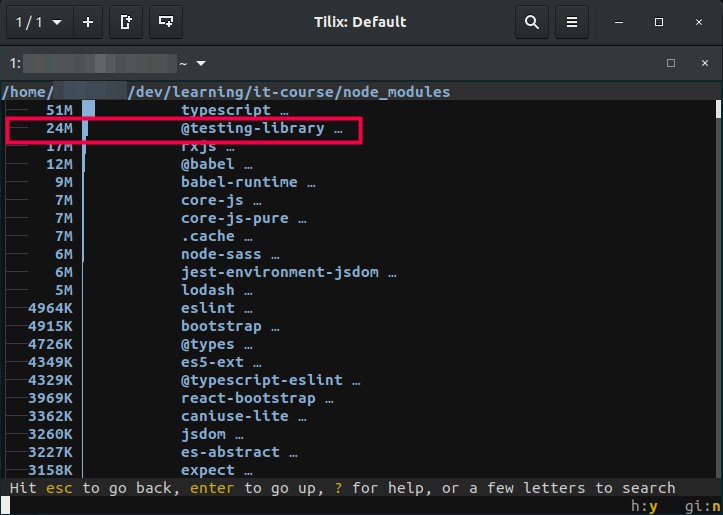This screenshot has height=515, width=723.
Task: Click the gi:n gitignore flag
Action: pos(703,506)
